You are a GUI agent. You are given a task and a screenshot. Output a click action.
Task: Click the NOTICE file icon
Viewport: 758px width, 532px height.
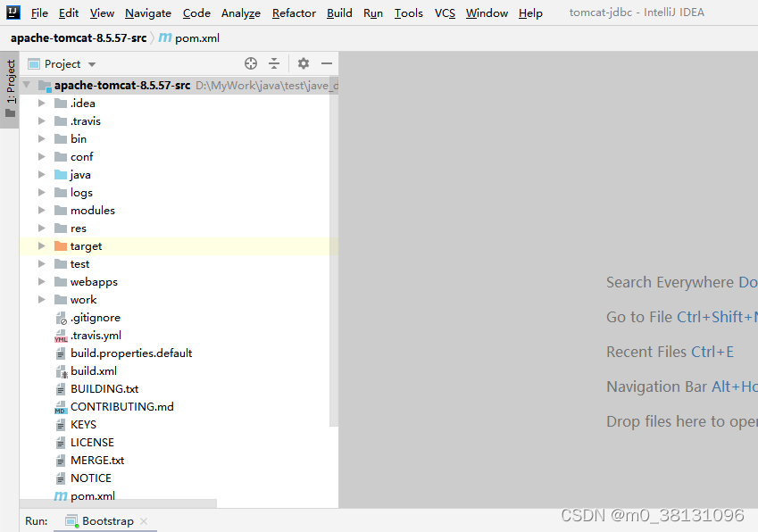point(61,478)
